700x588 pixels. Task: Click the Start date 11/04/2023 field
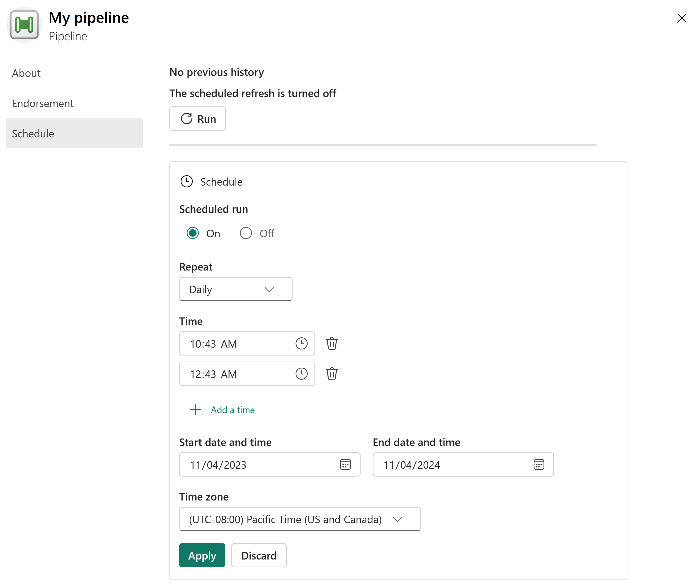coord(270,465)
